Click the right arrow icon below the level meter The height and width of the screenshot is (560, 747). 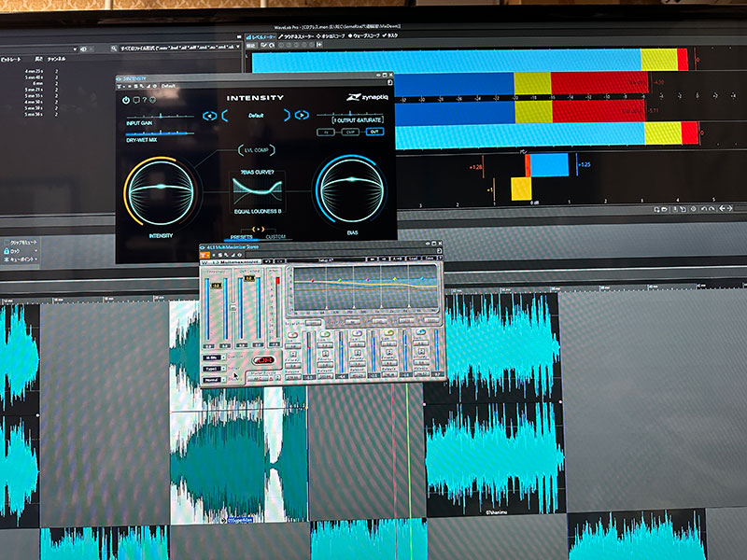click(729, 208)
